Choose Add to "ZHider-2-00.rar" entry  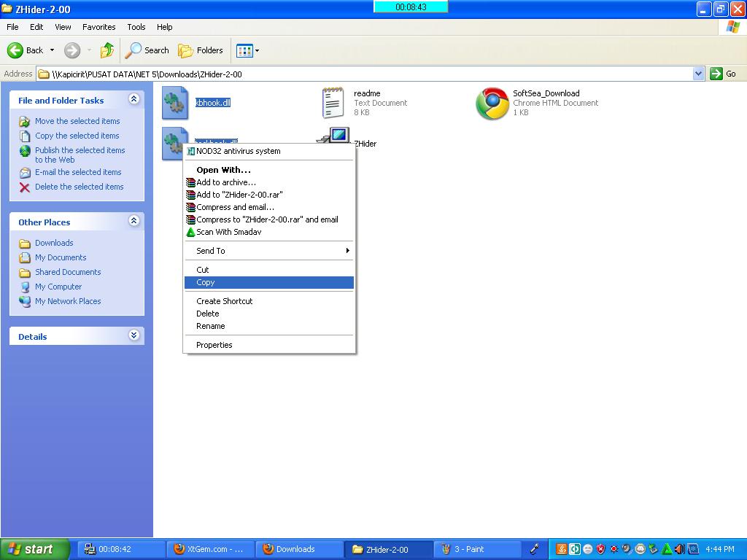(269, 195)
